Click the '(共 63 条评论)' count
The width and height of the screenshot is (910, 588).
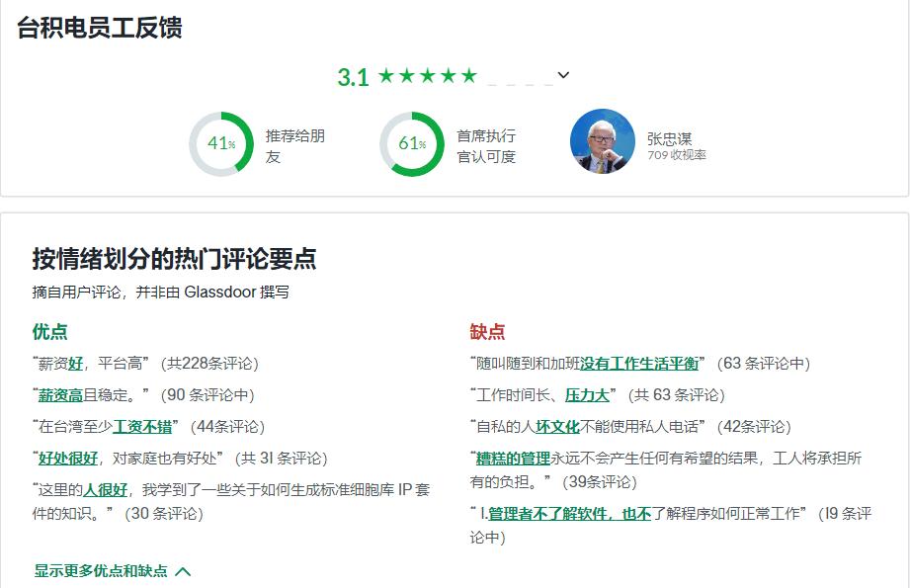[x=677, y=395]
